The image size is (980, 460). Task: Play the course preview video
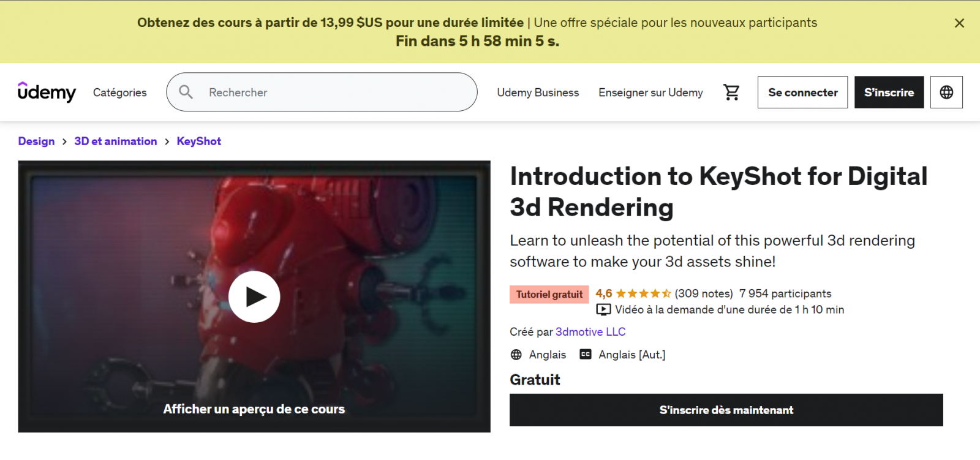254,296
